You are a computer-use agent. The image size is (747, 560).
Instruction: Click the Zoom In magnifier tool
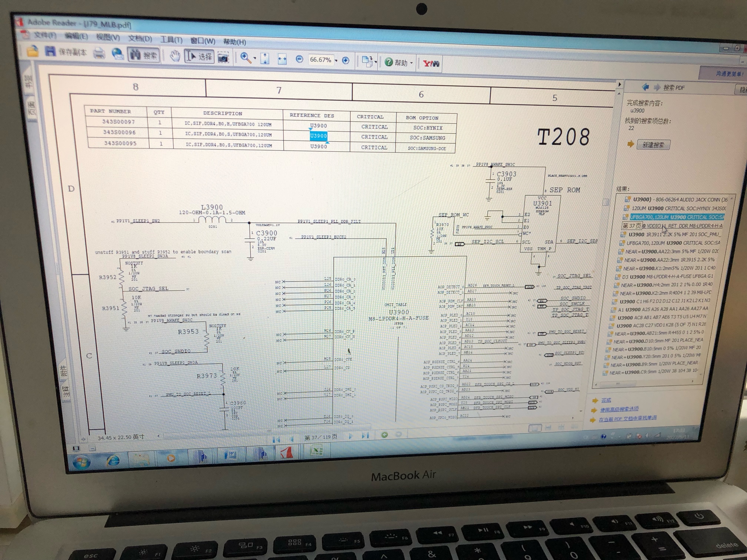pos(245,58)
